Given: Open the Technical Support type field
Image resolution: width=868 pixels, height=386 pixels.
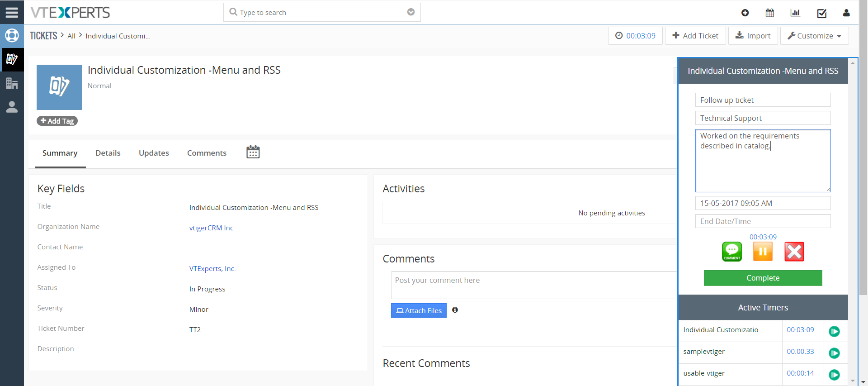Looking at the screenshot, I should [763, 118].
